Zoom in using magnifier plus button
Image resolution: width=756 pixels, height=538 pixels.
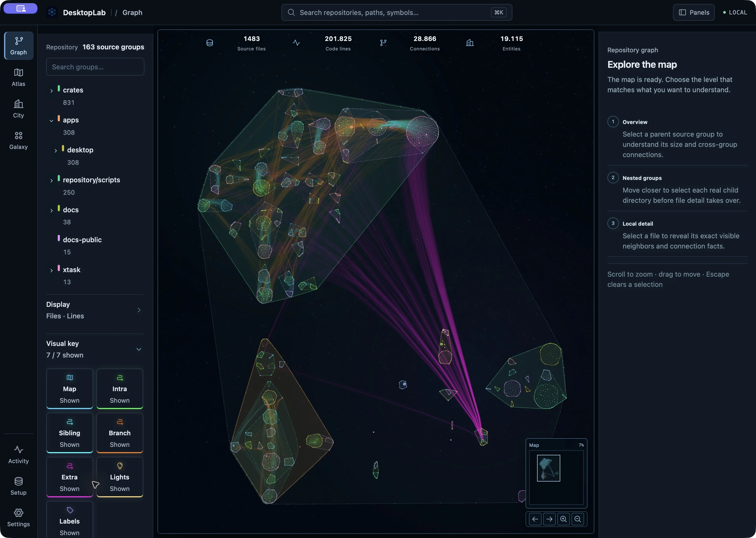point(563,519)
